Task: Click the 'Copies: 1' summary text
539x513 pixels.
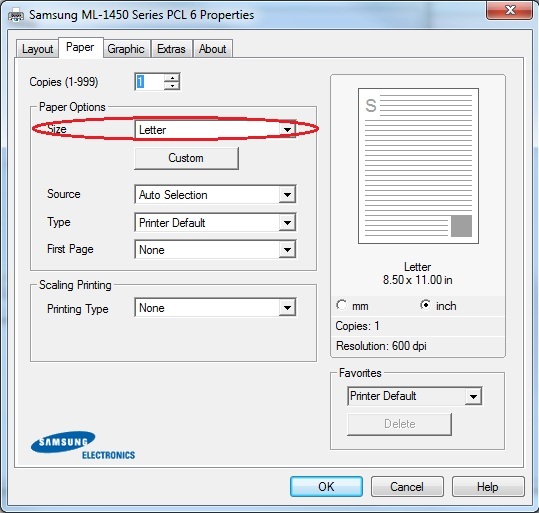Action: tap(357, 326)
